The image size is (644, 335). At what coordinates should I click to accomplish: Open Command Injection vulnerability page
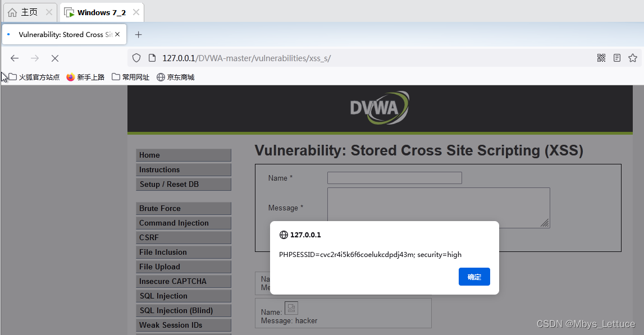[184, 223]
